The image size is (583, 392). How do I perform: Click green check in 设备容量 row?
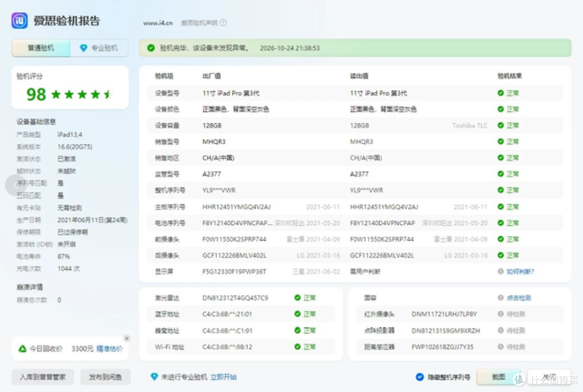click(500, 125)
